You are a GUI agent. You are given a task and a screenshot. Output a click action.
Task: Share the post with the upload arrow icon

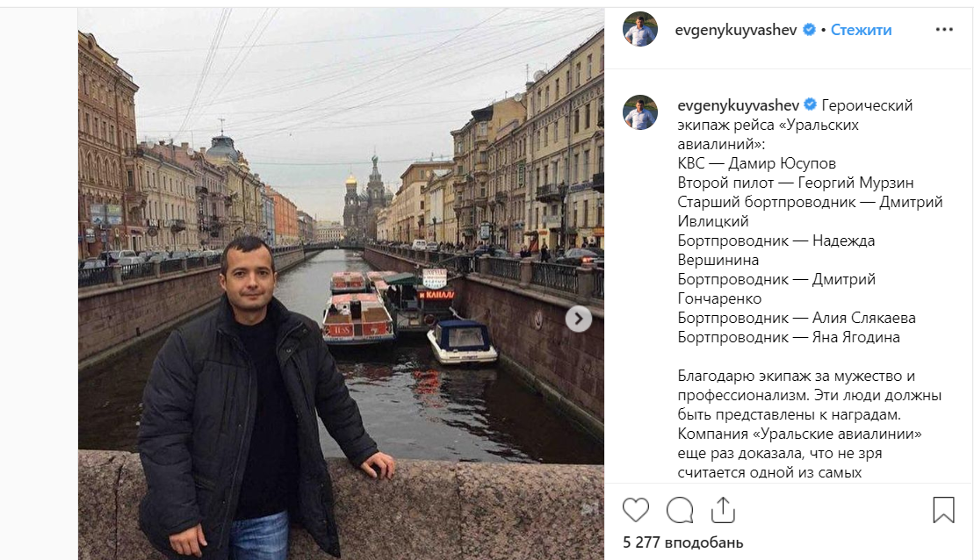tap(723, 510)
